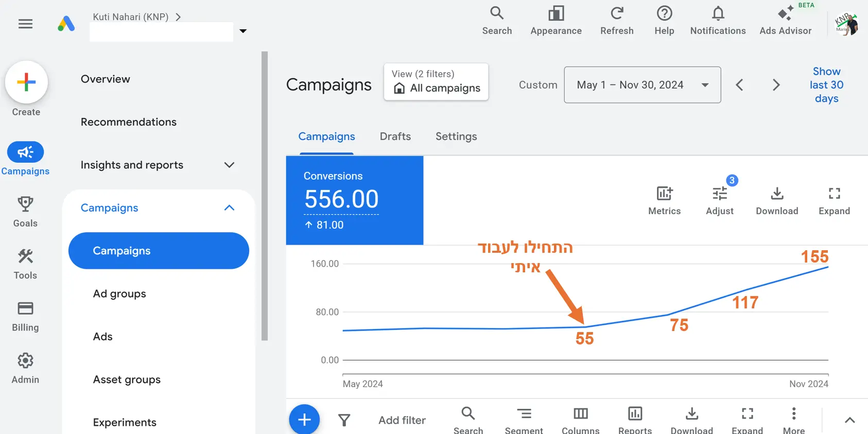Open the account selector dropdown arrow
Image resolution: width=868 pixels, height=434 pixels.
[243, 31]
